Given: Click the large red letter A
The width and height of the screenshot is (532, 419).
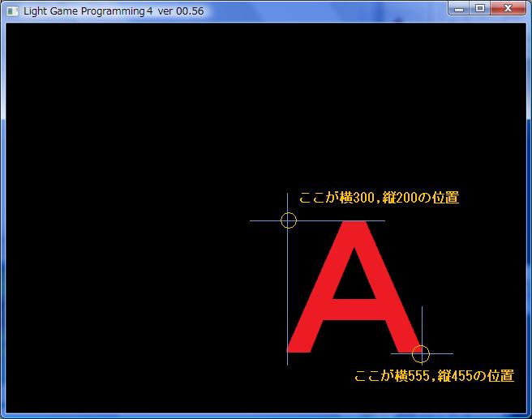Looking at the screenshot, I should 354,287.
